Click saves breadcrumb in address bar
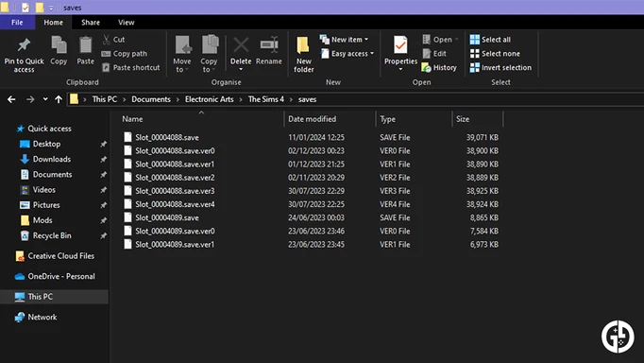The height and width of the screenshot is (363, 644). click(307, 99)
